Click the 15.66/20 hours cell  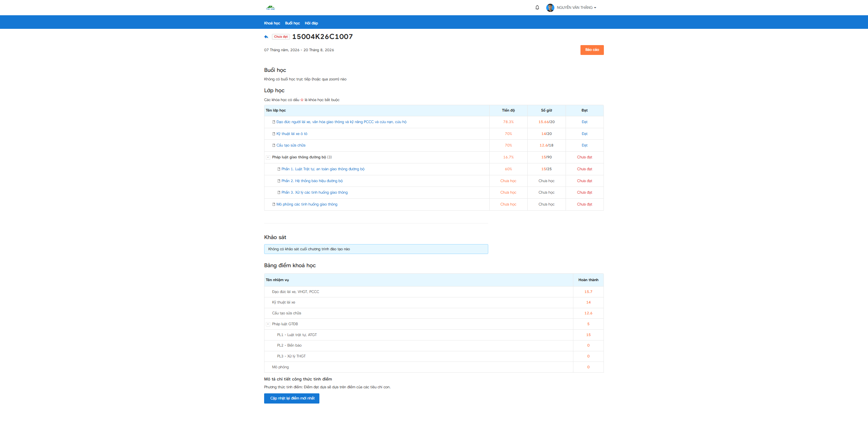point(547,122)
